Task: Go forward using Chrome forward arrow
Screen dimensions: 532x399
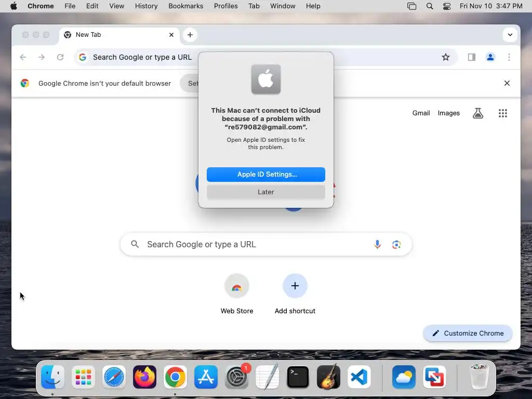Action: pos(42,57)
